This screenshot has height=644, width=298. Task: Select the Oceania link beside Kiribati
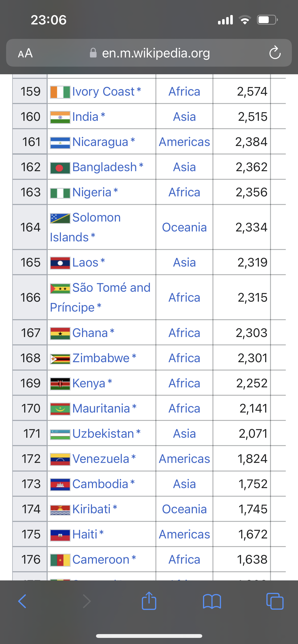(184, 509)
